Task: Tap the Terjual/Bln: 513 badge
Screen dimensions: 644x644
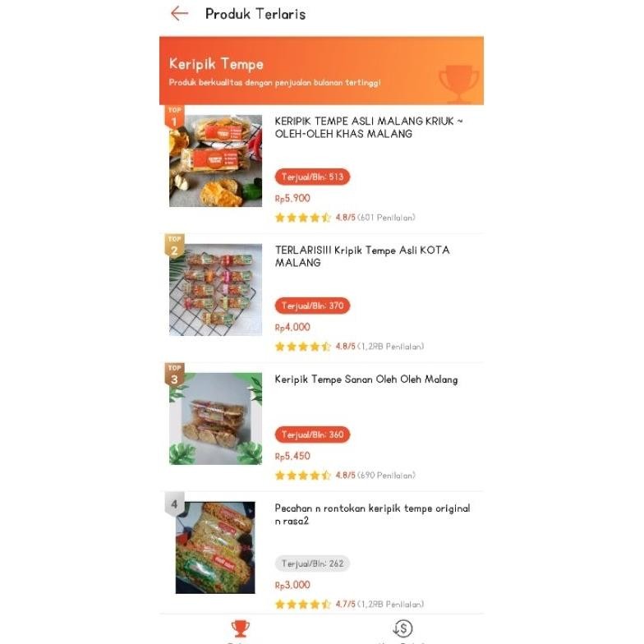Action: point(312,177)
